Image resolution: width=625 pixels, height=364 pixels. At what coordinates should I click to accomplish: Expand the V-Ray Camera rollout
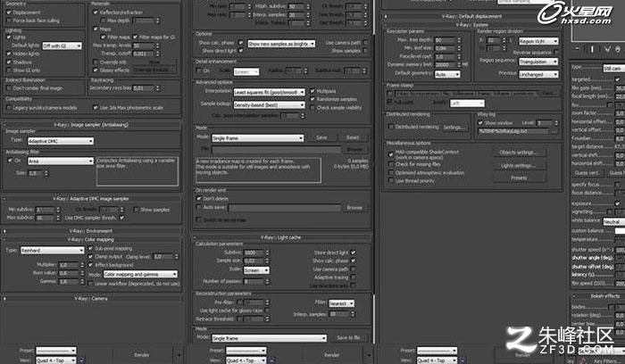91,298
